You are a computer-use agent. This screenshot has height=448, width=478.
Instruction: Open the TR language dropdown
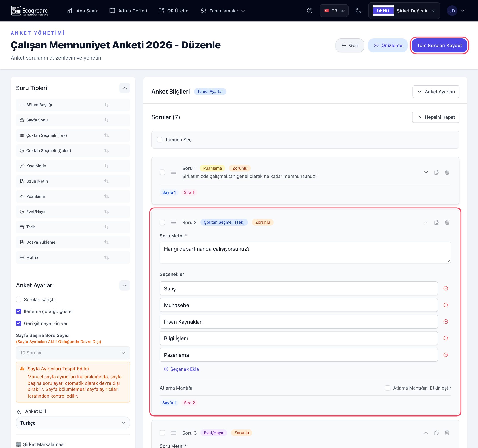pos(334,11)
